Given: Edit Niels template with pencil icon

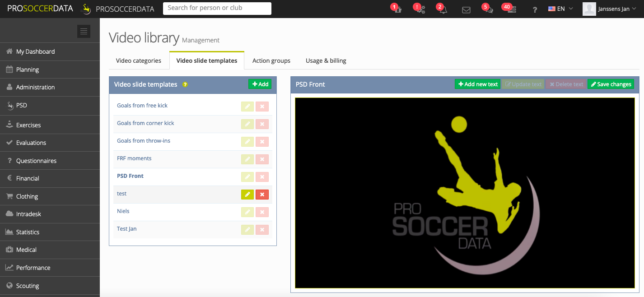Looking at the screenshot, I should pyautogui.click(x=247, y=212).
